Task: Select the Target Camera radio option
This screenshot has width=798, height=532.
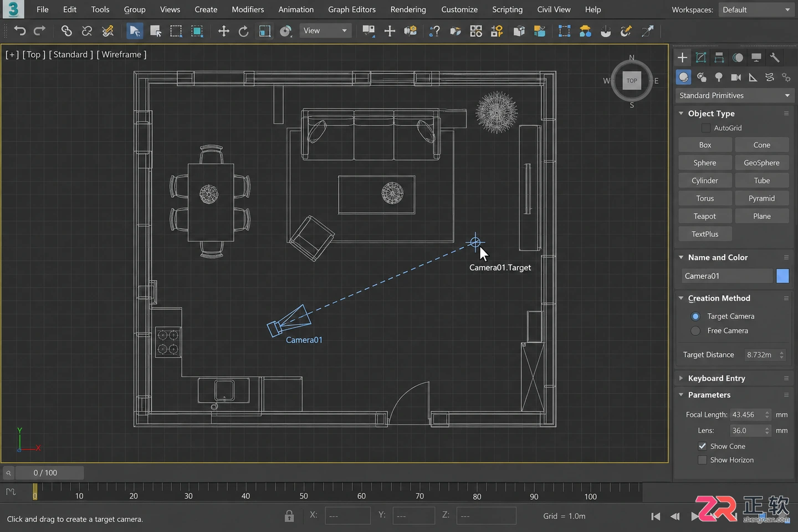Action: [x=695, y=316]
